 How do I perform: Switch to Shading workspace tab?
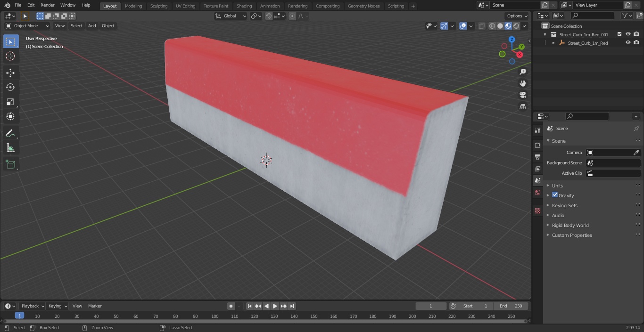coord(244,6)
